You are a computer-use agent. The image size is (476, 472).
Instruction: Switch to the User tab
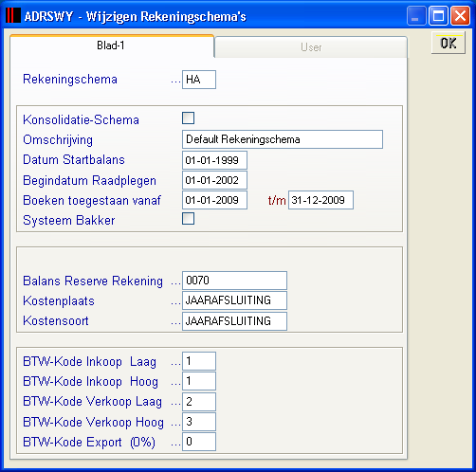(311, 47)
